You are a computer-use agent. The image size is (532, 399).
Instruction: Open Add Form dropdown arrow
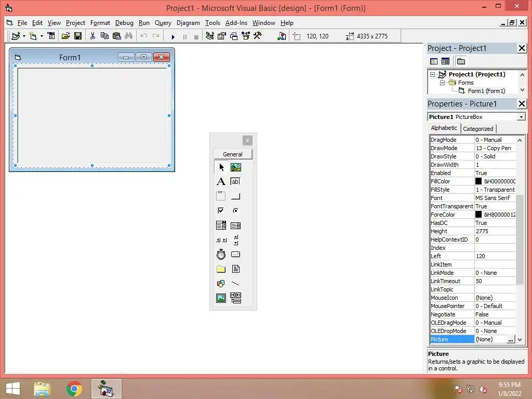[x=42, y=36]
